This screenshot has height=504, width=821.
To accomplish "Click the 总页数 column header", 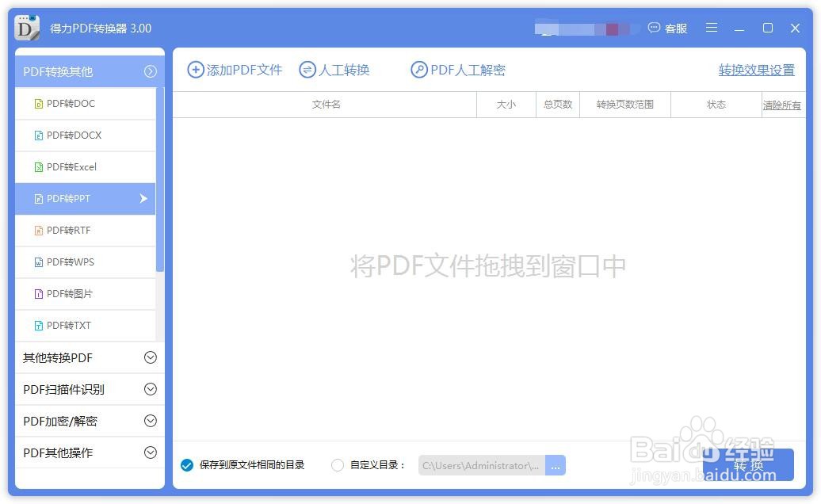I will pyautogui.click(x=558, y=105).
